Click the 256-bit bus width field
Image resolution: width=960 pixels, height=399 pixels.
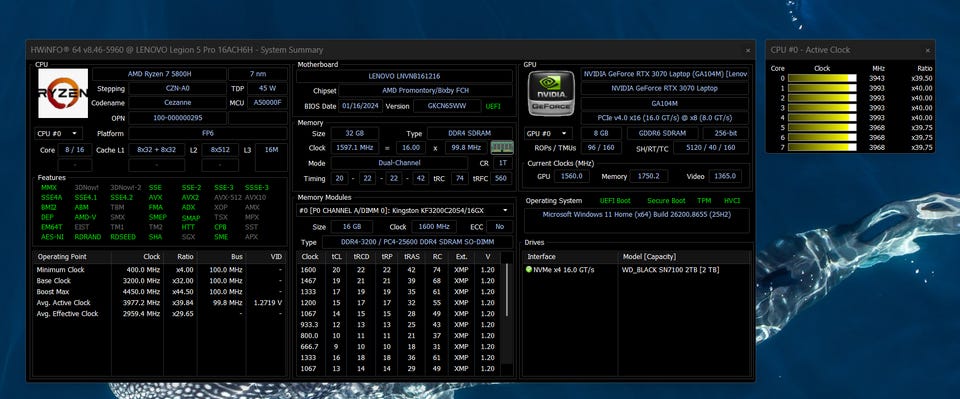(726, 133)
